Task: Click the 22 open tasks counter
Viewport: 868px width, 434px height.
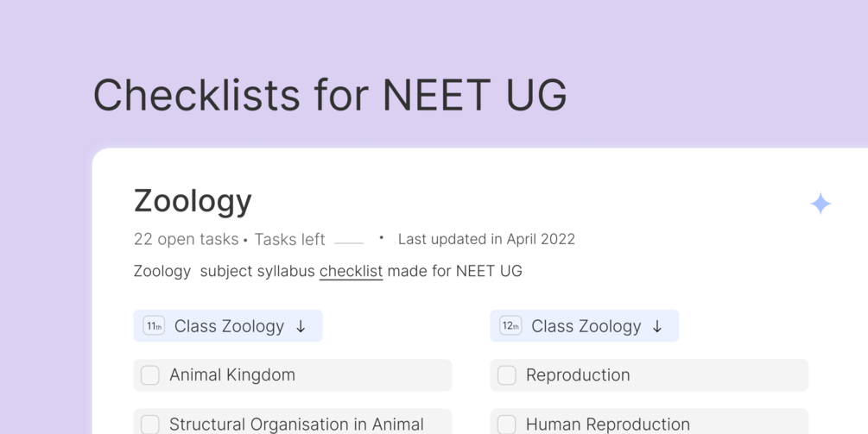Action: [186, 239]
